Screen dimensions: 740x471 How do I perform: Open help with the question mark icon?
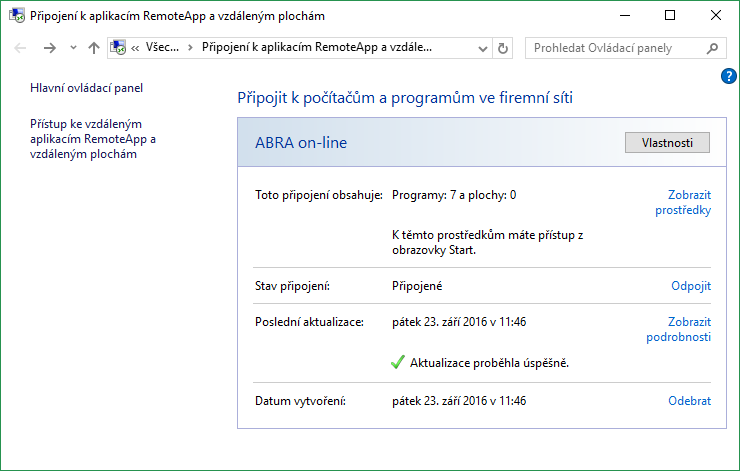pyautogui.click(x=728, y=77)
